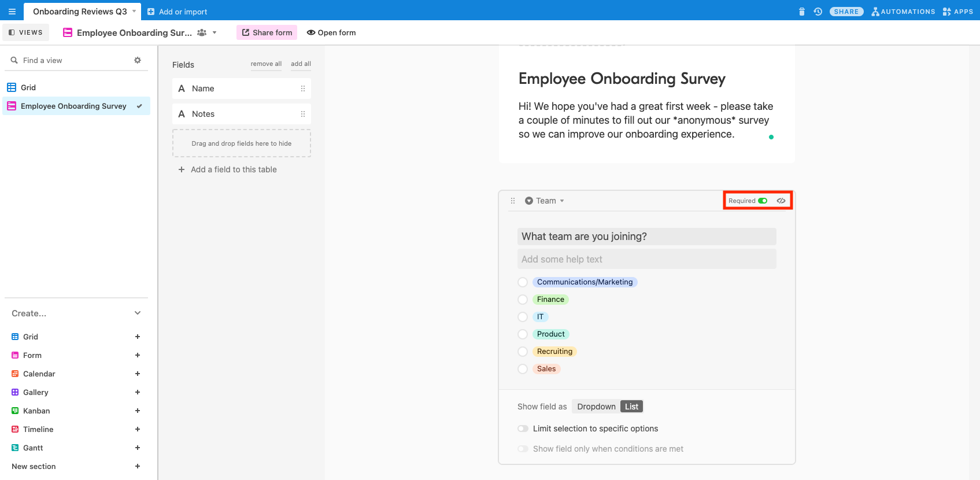Open the base history clock icon

tap(818, 12)
